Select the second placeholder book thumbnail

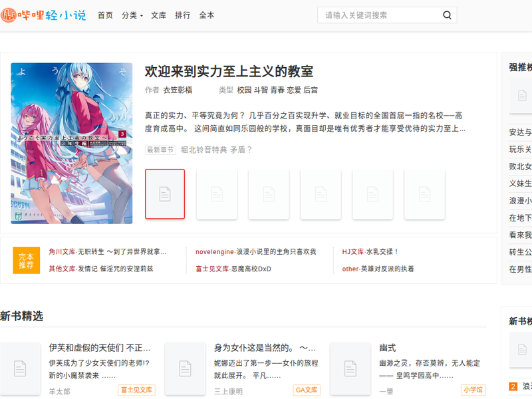coord(217,194)
